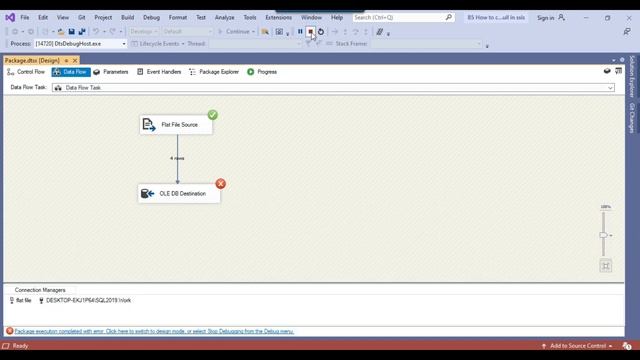Click the green success checkmark on Flat File Source
The width and height of the screenshot is (640, 360).
(x=213, y=115)
